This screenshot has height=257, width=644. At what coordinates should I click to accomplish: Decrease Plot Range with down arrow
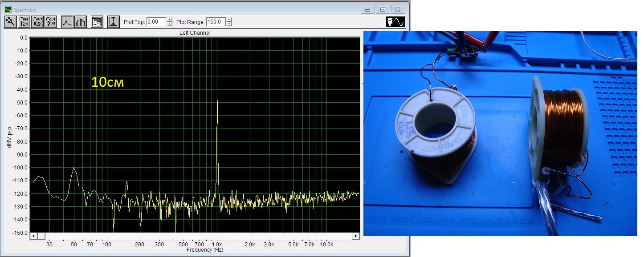click(x=229, y=24)
